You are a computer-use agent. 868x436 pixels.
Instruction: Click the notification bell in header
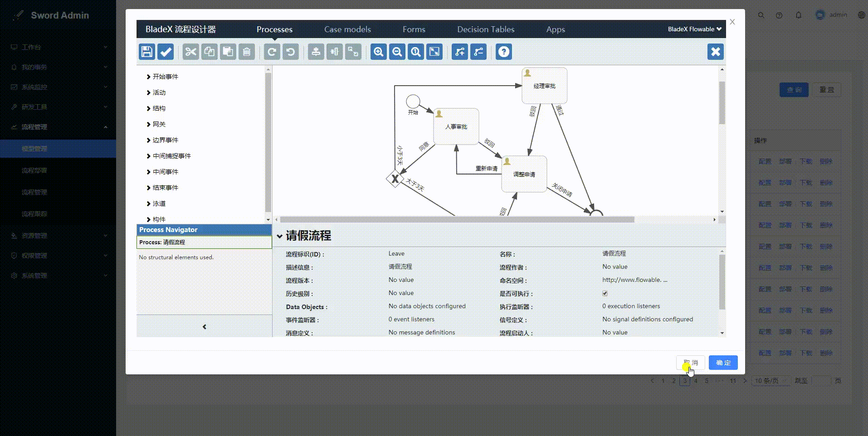point(799,15)
